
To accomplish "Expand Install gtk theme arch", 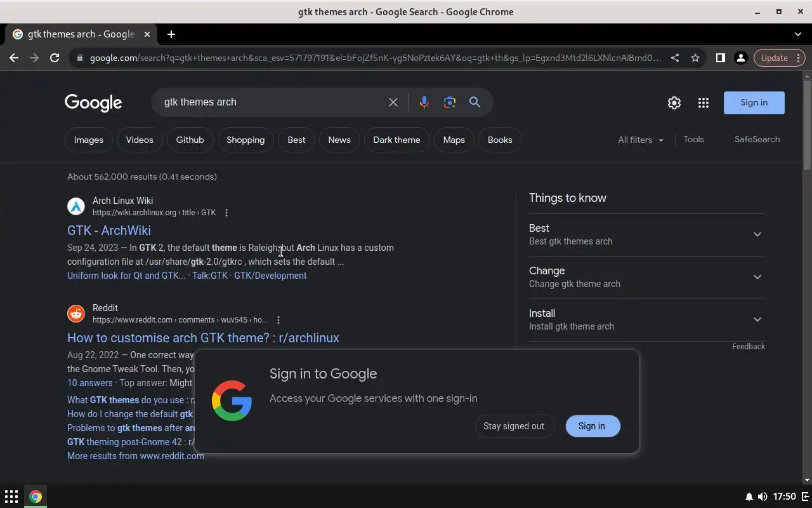I will (647, 319).
